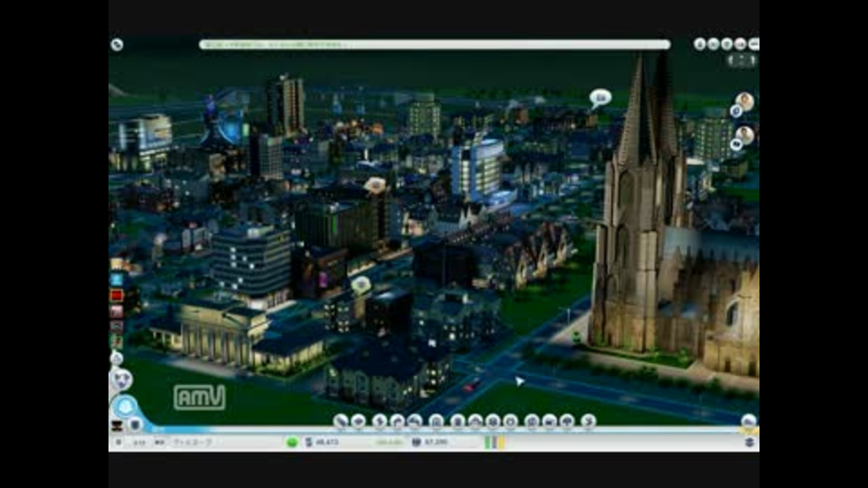Click the bubble icon near the dark tower
The width and height of the screenshot is (868, 488).
coord(361,285)
